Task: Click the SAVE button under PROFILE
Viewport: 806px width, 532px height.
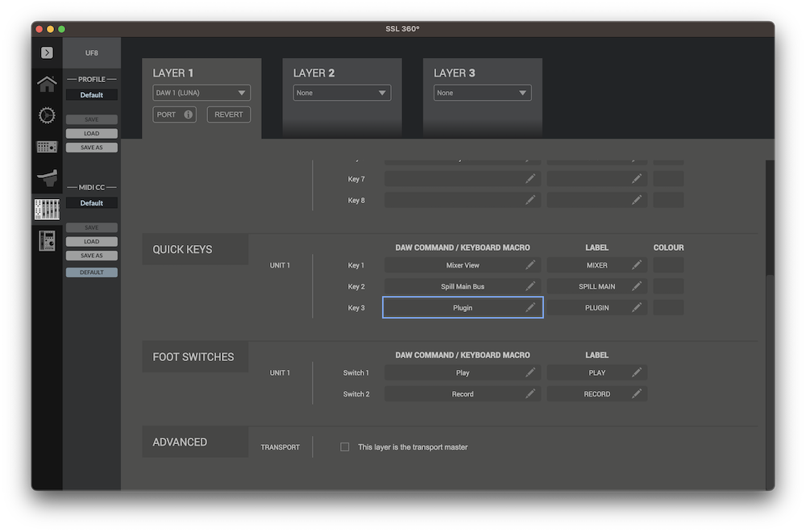Action: (x=92, y=120)
